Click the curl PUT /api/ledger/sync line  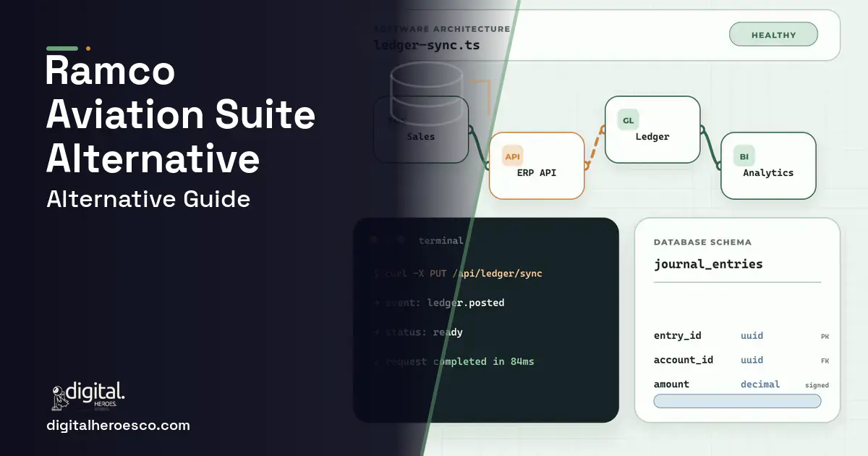(x=457, y=274)
